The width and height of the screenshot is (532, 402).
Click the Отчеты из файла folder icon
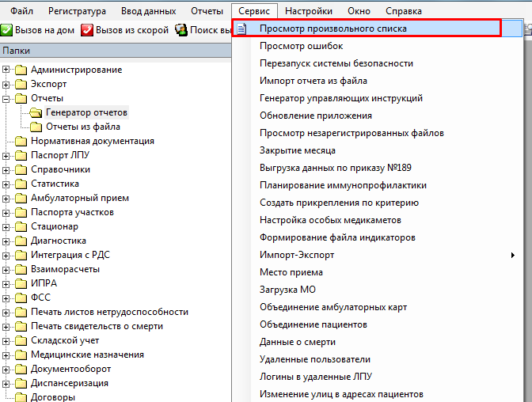(x=36, y=127)
